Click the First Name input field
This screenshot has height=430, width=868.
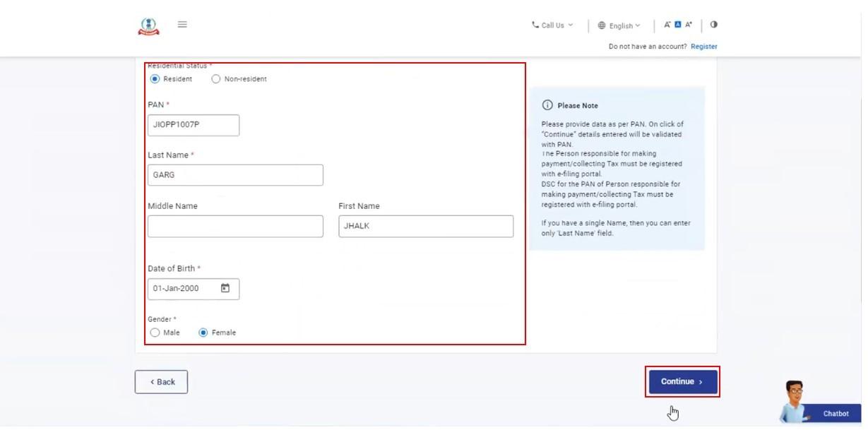(x=425, y=226)
